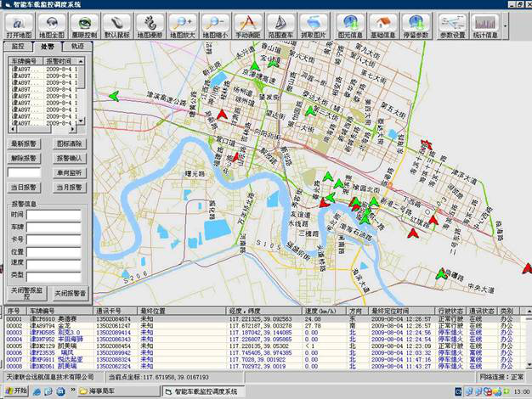The width and height of the screenshot is (532, 399).
Task: Open the Windows 开始 Start button
Action: [x=15, y=391]
